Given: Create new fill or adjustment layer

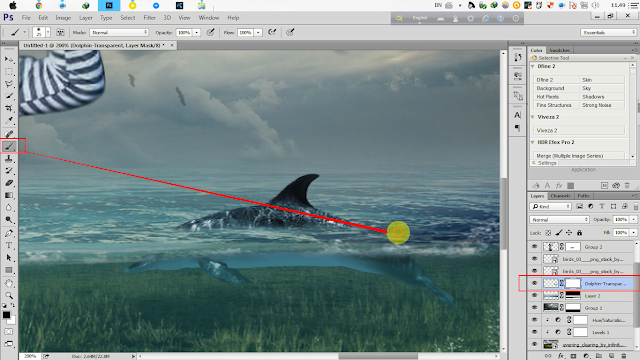Looking at the screenshot, I should click(586, 356).
